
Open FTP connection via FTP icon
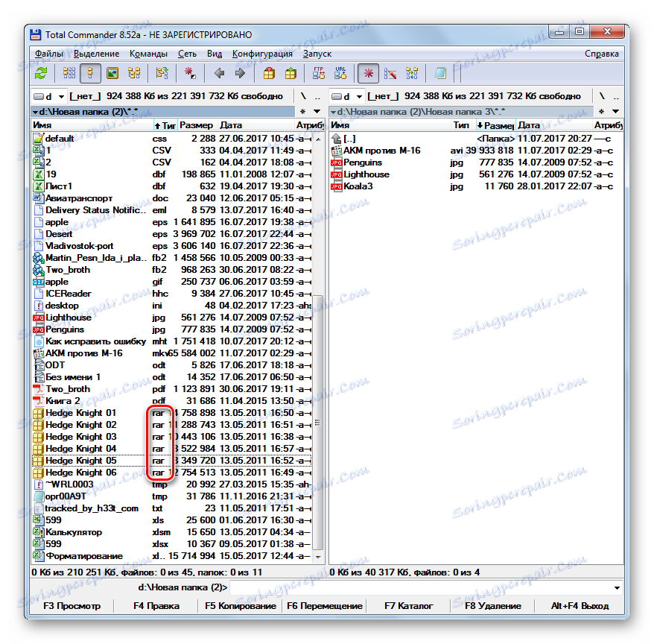point(319,74)
